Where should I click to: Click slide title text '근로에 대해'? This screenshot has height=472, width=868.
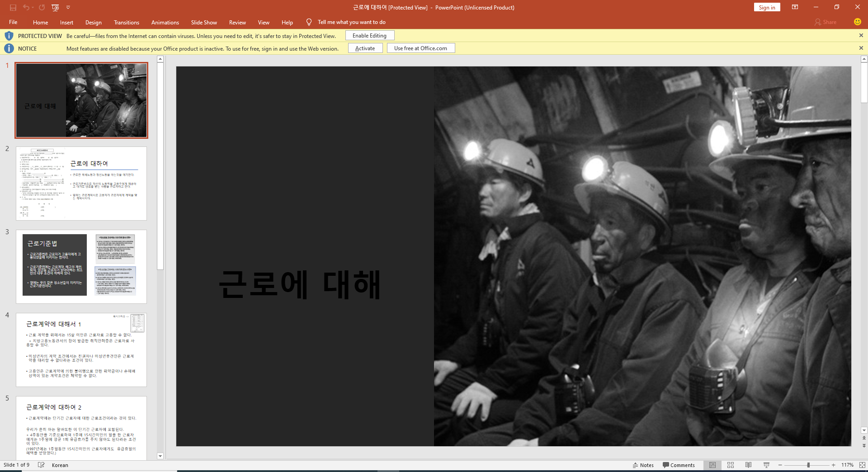(300, 284)
